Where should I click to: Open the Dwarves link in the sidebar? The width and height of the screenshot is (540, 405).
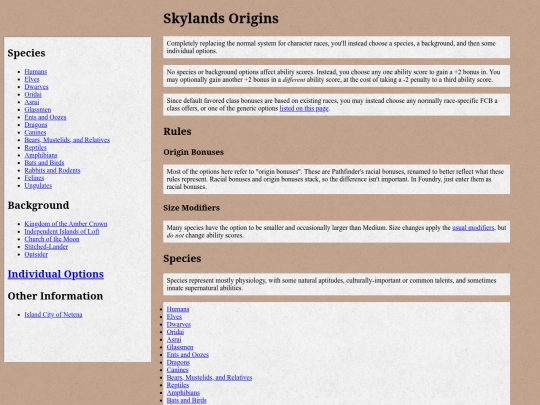[x=36, y=87]
